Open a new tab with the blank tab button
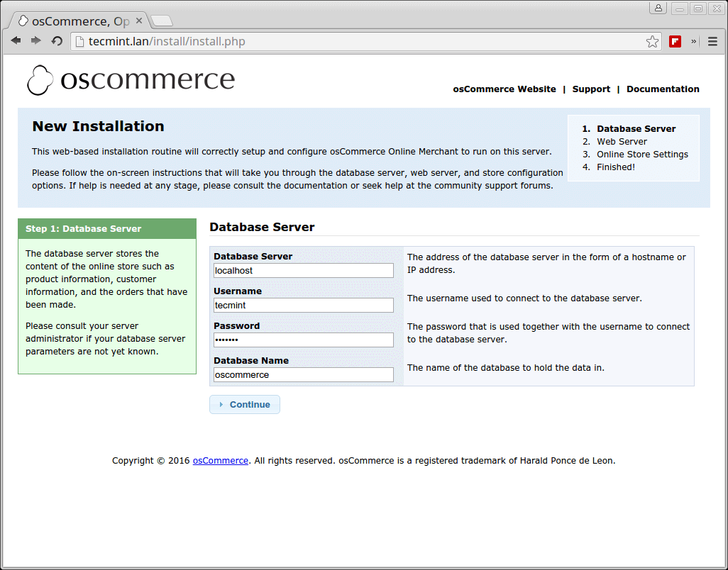 [x=162, y=21]
